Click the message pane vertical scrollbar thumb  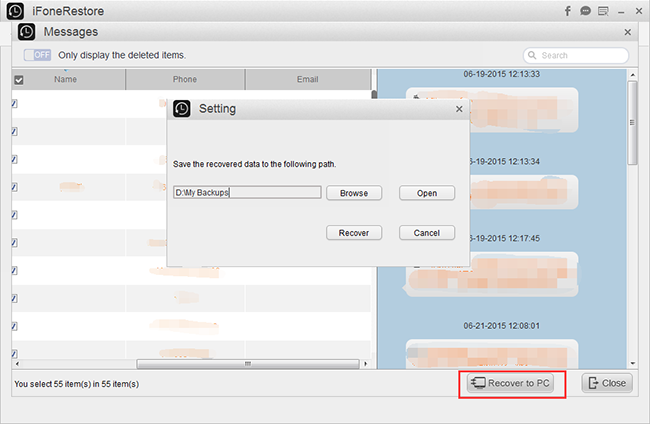tap(632, 123)
